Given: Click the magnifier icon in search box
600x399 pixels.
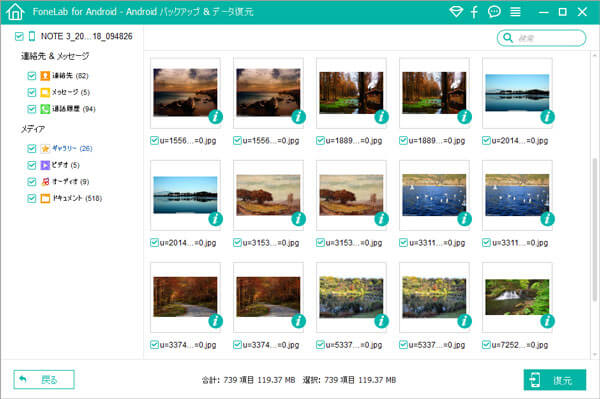Looking at the screenshot, I should (508, 37).
